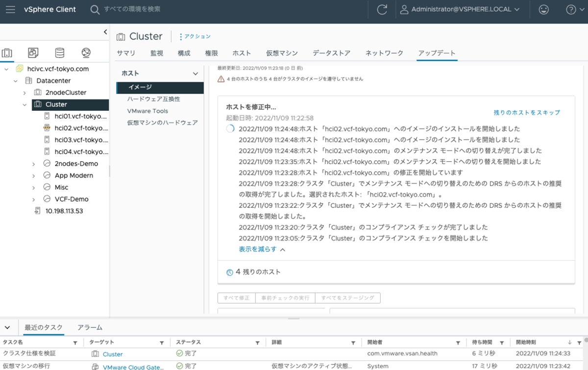Screen dimensions: 588x370
Task: Select host hci02.vcf-tokyo in maintenance mode
Action: (x=81, y=128)
